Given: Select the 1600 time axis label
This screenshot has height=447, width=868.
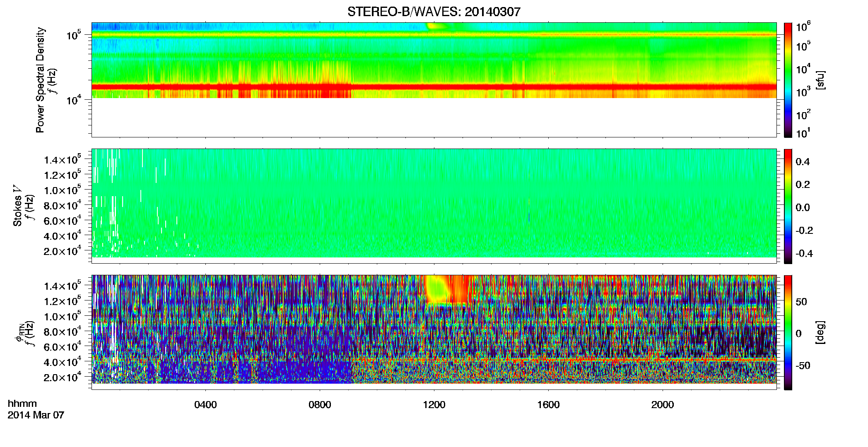Looking at the screenshot, I should (548, 405).
